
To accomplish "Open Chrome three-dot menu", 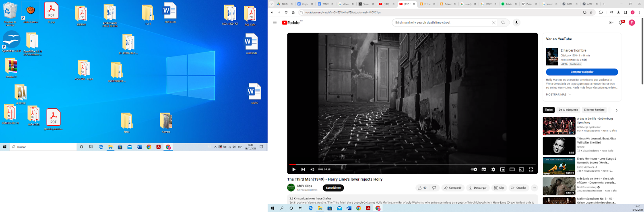I will coord(640,12).
